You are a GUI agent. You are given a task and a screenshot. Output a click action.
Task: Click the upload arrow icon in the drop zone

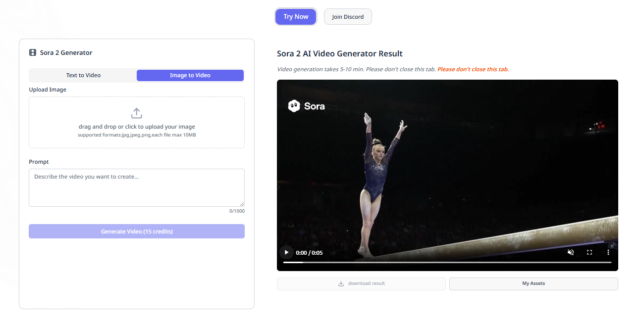click(137, 113)
